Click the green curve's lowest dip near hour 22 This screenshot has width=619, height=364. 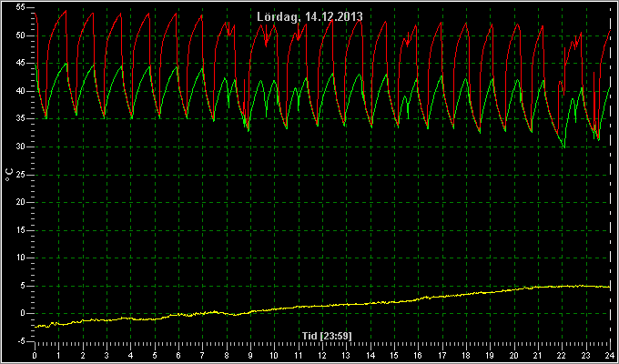(x=564, y=147)
